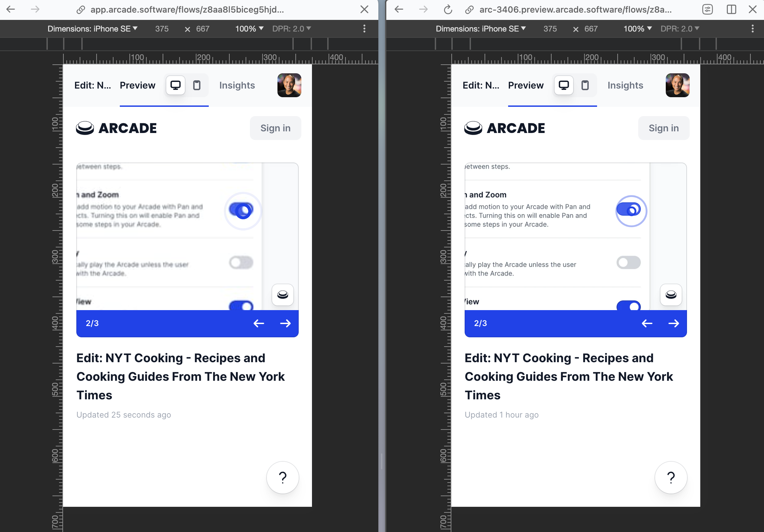Edit the 667 height field in right pane
The height and width of the screenshot is (532, 764).
(x=591, y=29)
